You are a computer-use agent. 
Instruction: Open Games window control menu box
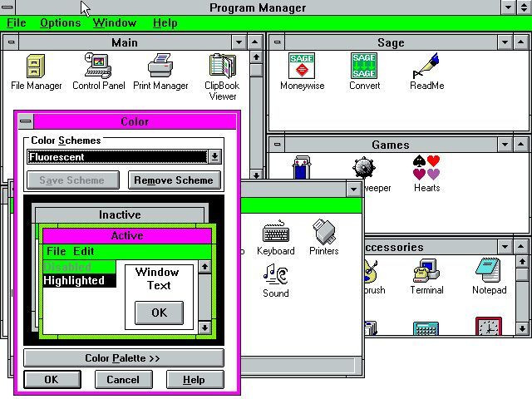coord(277,145)
